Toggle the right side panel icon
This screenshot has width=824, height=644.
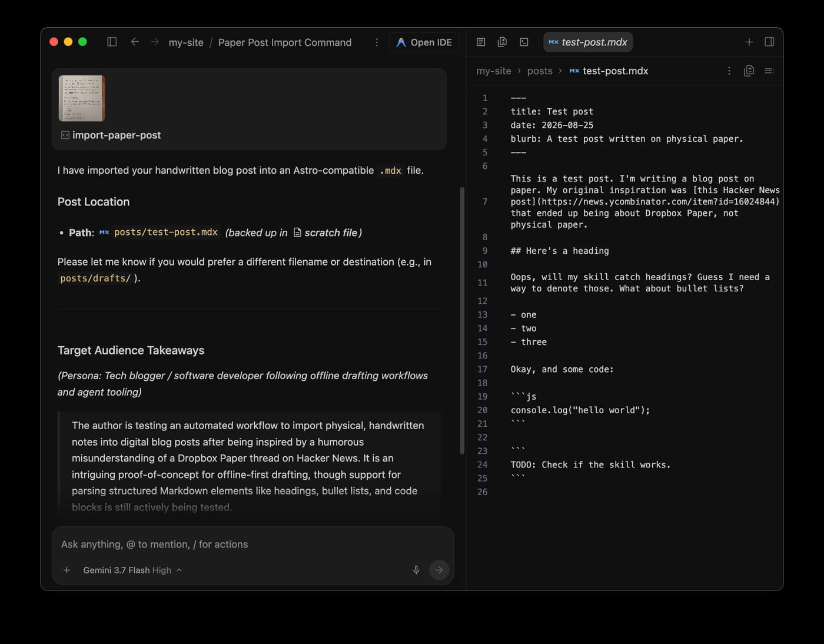click(769, 42)
